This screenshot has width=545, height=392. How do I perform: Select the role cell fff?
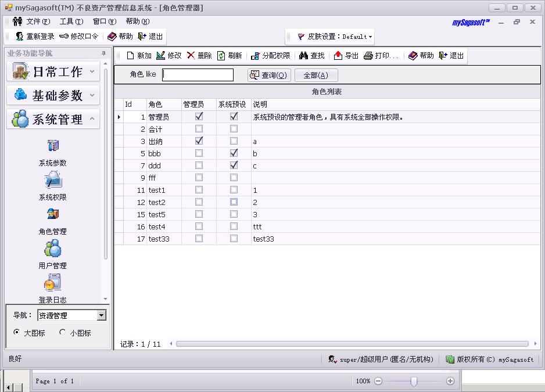point(164,178)
